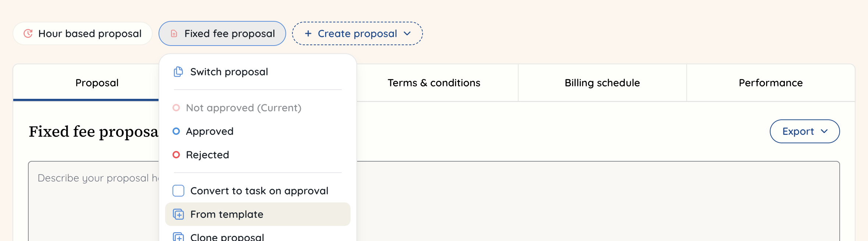
Task: Open the Export dropdown
Action: pyautogui.click(x=804, y=131)
